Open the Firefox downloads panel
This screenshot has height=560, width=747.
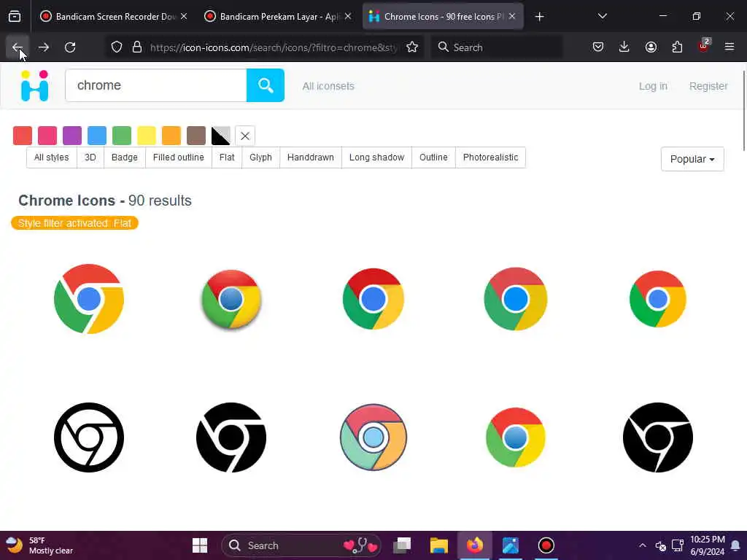point(624,47)
